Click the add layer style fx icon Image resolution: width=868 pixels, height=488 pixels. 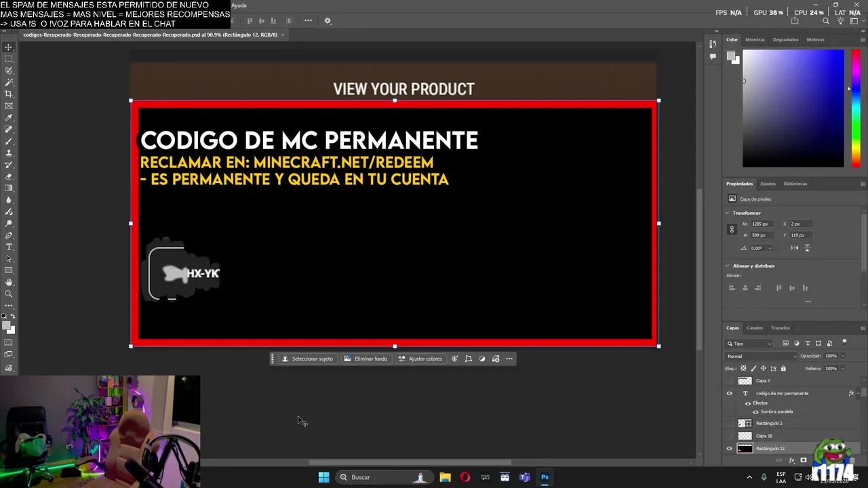tap(791, 460)
